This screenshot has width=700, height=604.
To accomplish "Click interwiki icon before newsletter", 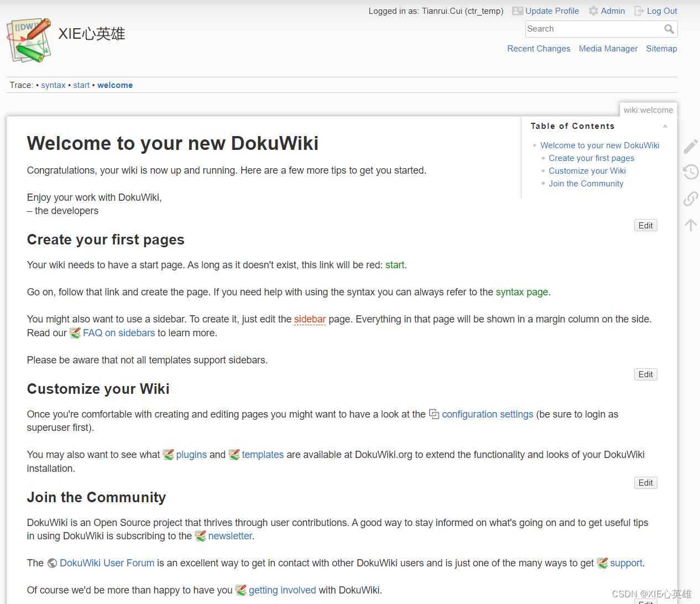I will point(201,536).
